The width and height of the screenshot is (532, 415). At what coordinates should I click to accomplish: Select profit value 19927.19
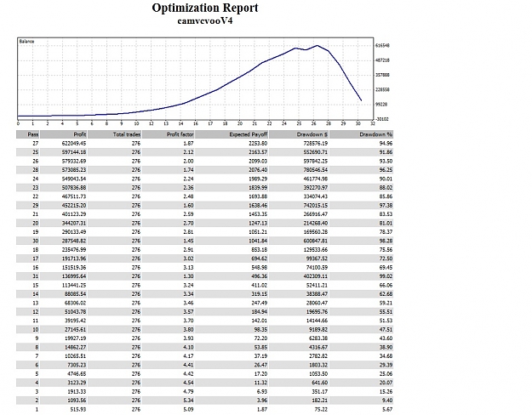(75, 338)
